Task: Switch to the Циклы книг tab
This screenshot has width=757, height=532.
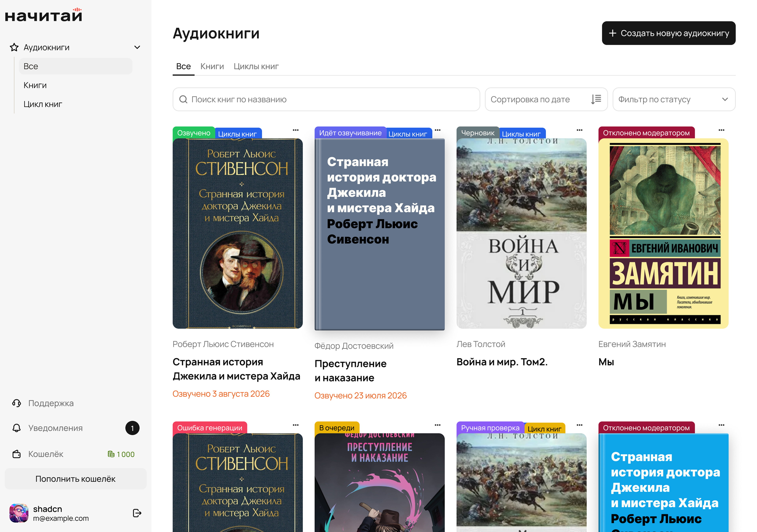Action: click(x=256, y=66)
